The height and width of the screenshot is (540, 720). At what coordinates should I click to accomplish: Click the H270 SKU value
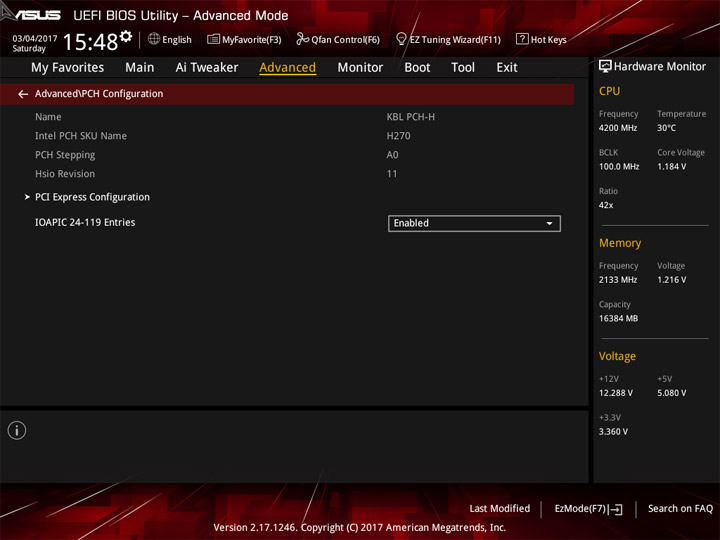pos(399,136)
